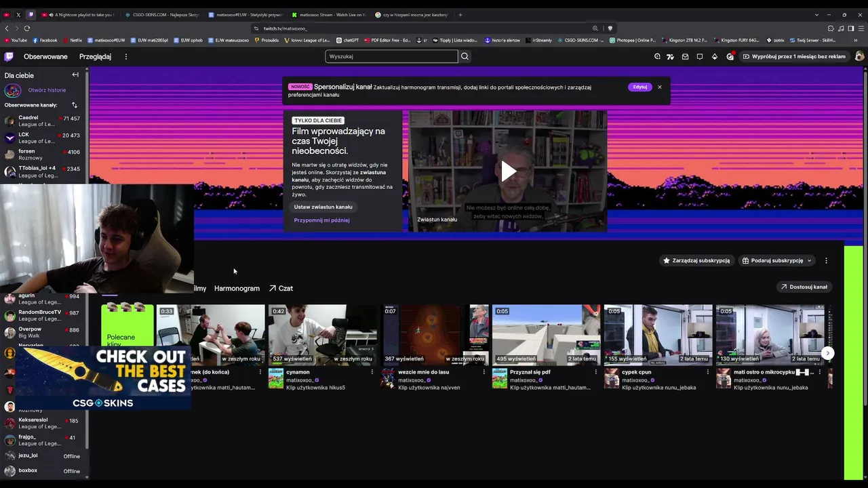Viewport: 868px width, 488px height.
Task: Open the Obserwowane navigation item
Action: pos(45,56)
